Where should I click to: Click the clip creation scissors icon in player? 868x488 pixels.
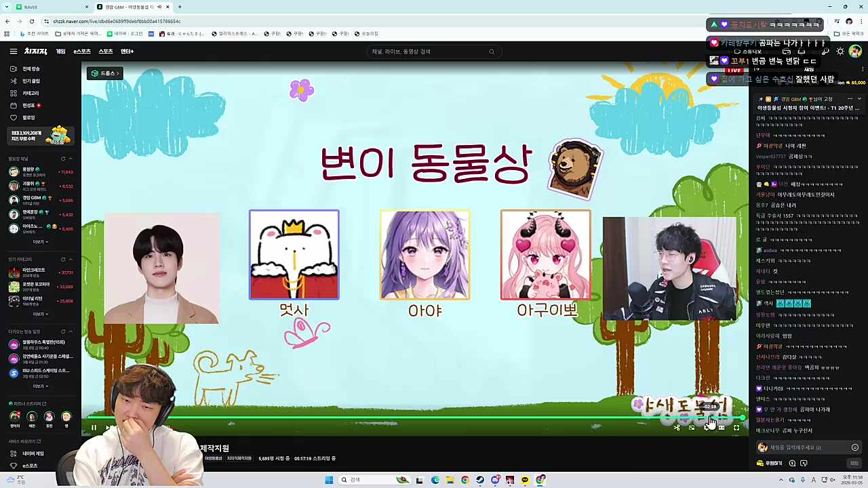tap(677, 426)
